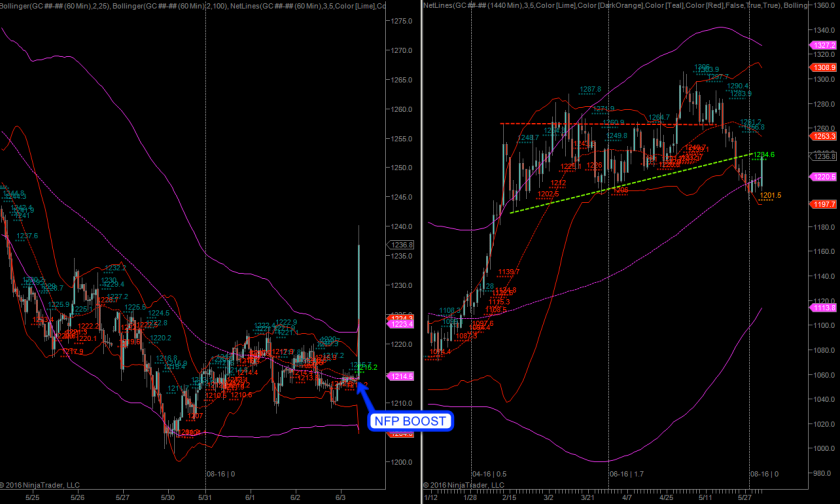Click the 1217.9 red net line label
Viewport: 840px width, 504px height.
point(73,352)
